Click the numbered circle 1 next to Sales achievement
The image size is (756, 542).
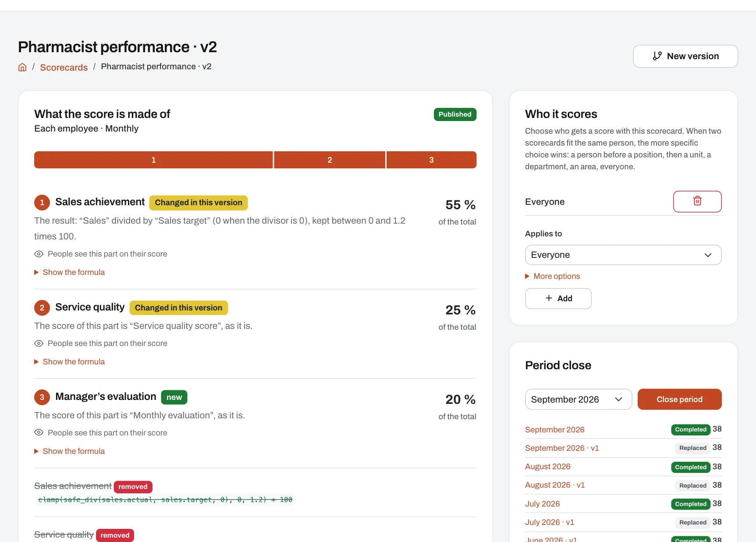click(x=42, y=202)
